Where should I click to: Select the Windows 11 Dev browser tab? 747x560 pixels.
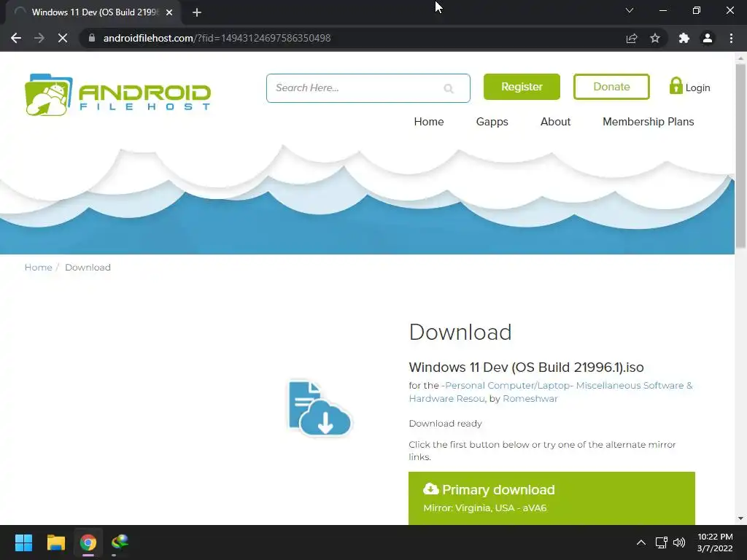93,12
